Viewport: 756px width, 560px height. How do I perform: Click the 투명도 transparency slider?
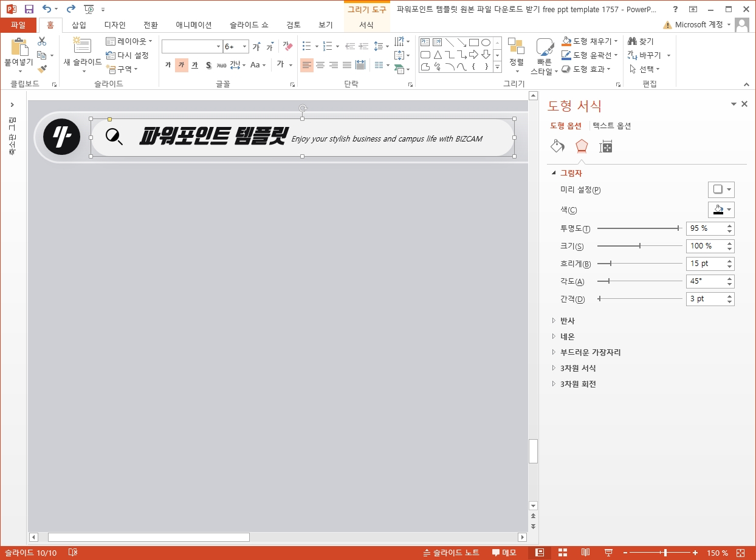639,228
